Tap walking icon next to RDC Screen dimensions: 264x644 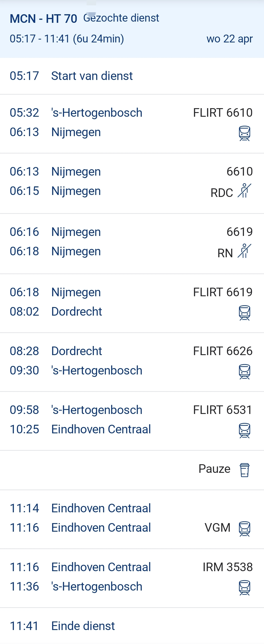245,191
